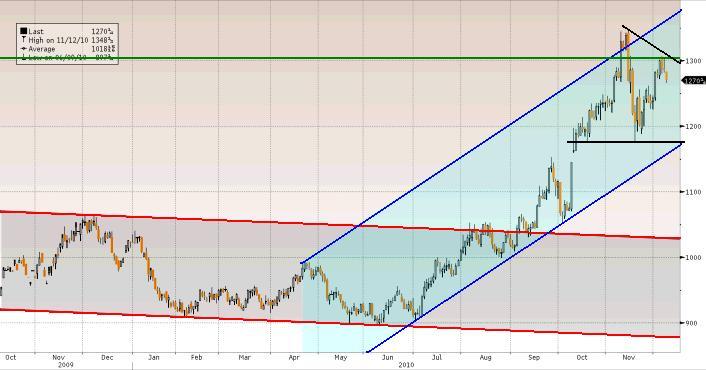Click the upper red channel line
This screenshot has height=370, width=706.
(x=340, y=225)
